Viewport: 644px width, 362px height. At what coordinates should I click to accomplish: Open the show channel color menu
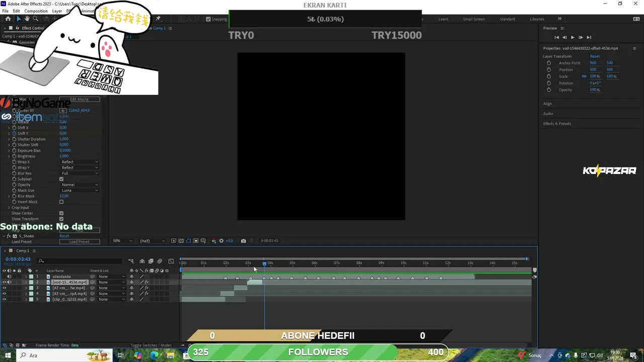click(x=214, y=241)
